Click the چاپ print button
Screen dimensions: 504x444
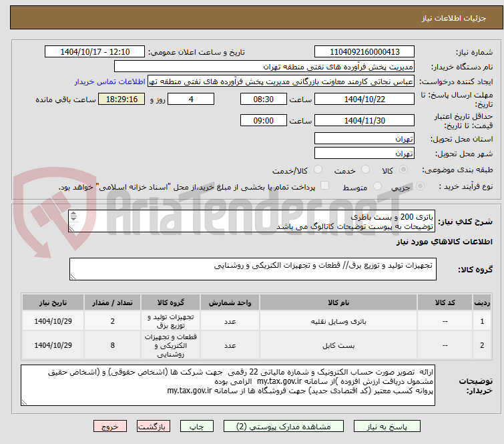point(196,427)
